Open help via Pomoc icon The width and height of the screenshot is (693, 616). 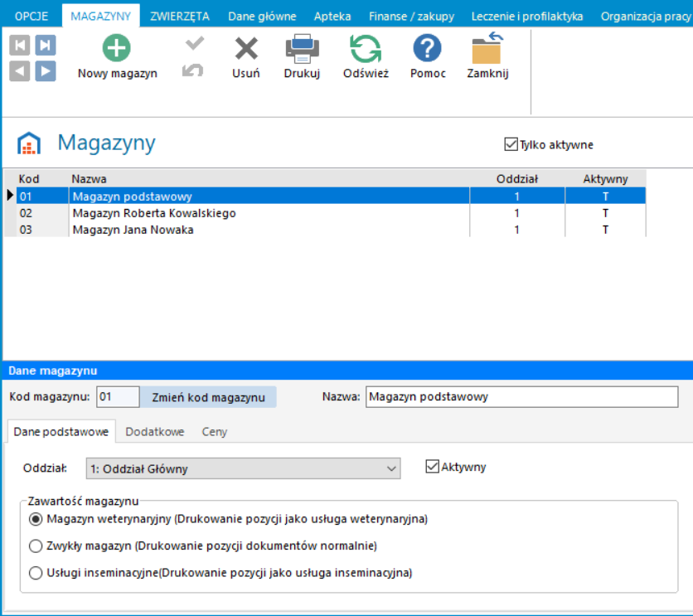pos(428,56)
